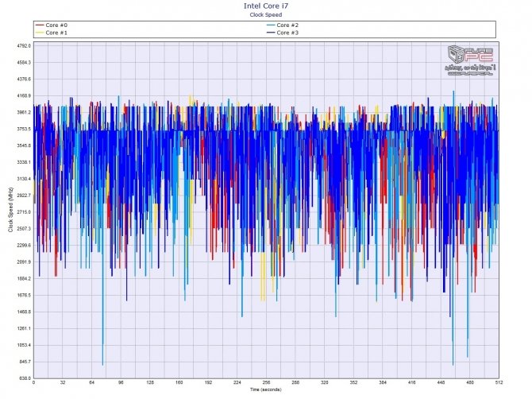Screen dimensions: 532x399
Task: Click the 2507.3 y-axis value
Action: click(25, 229)
